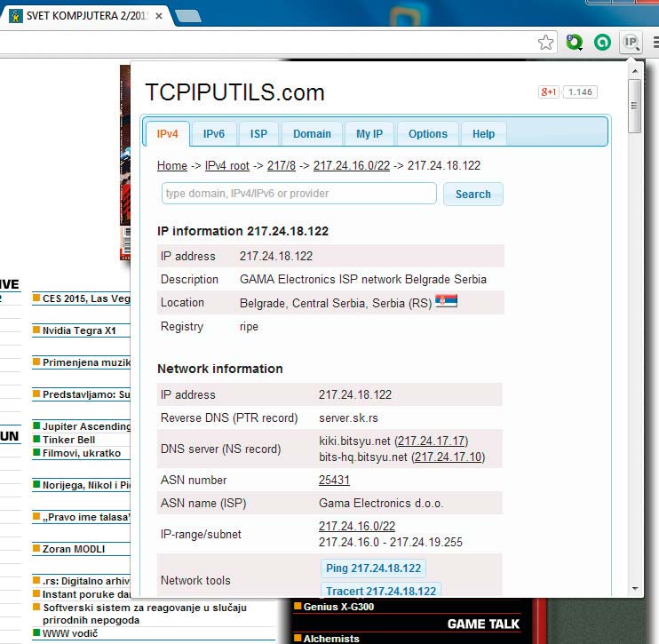Toggle the IP lookup extension button
The image size is (659, 644).
[x=631, y=42]
